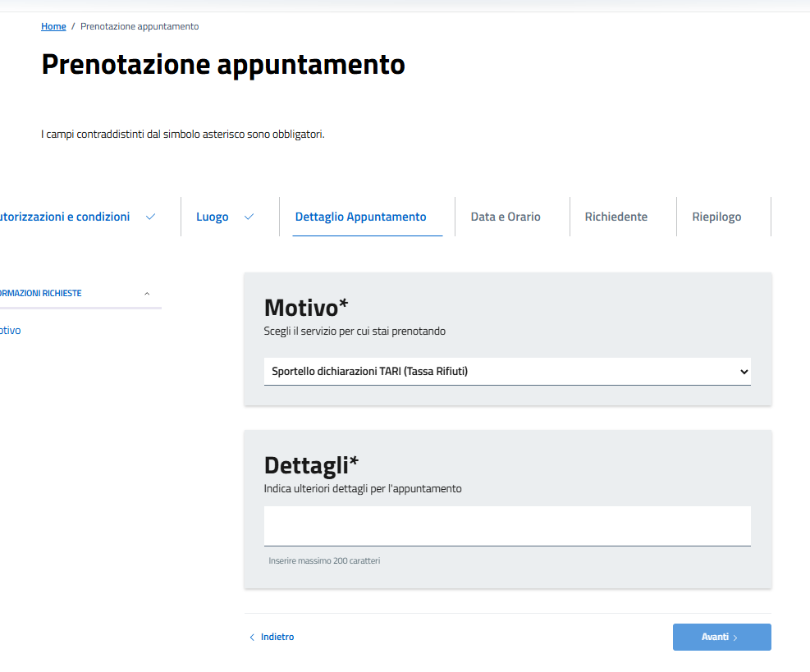This screenshot has width=810, height=672.
Task: Click the caret above the Motivo sidebar link
Action: (x=147, y=293)
